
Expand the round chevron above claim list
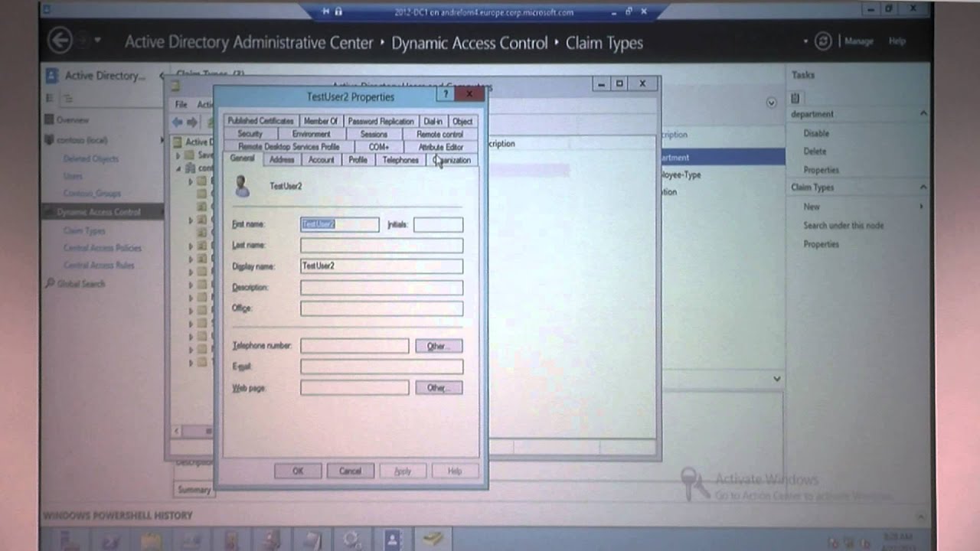pos(771,103)
